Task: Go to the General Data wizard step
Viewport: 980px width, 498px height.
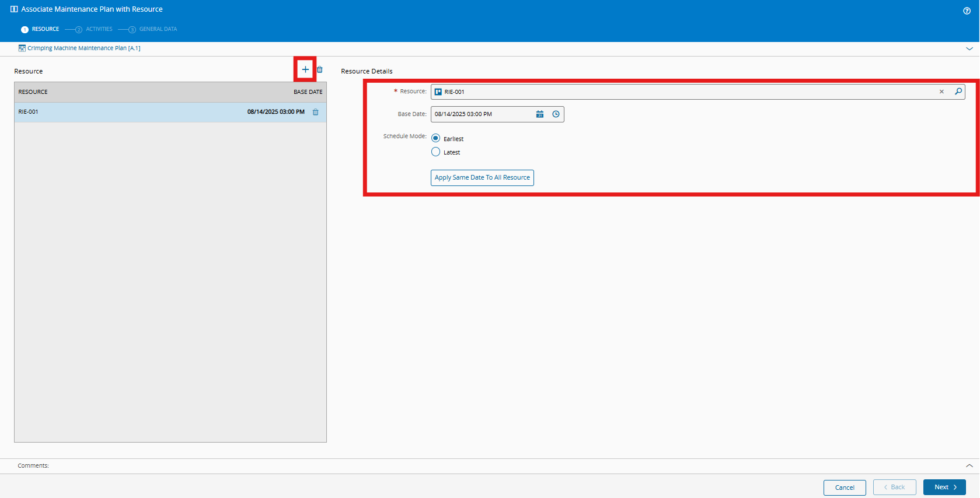Action: click(x=153, y=29)
